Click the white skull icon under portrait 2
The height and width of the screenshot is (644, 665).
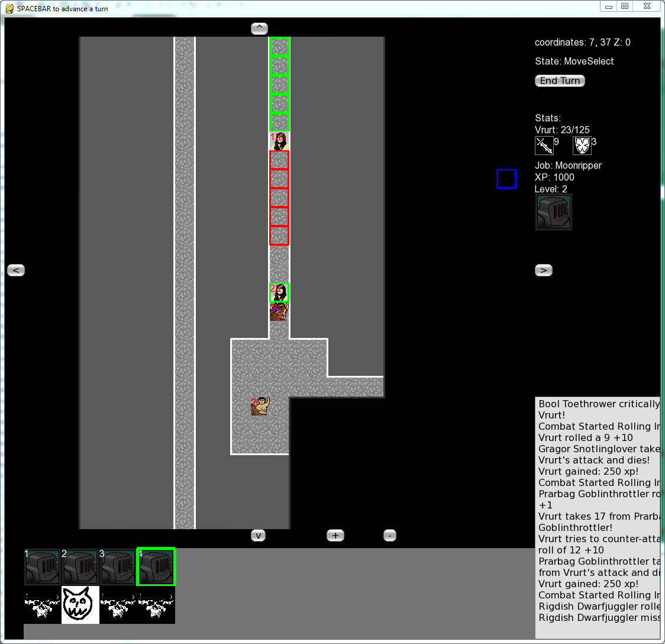80,605
